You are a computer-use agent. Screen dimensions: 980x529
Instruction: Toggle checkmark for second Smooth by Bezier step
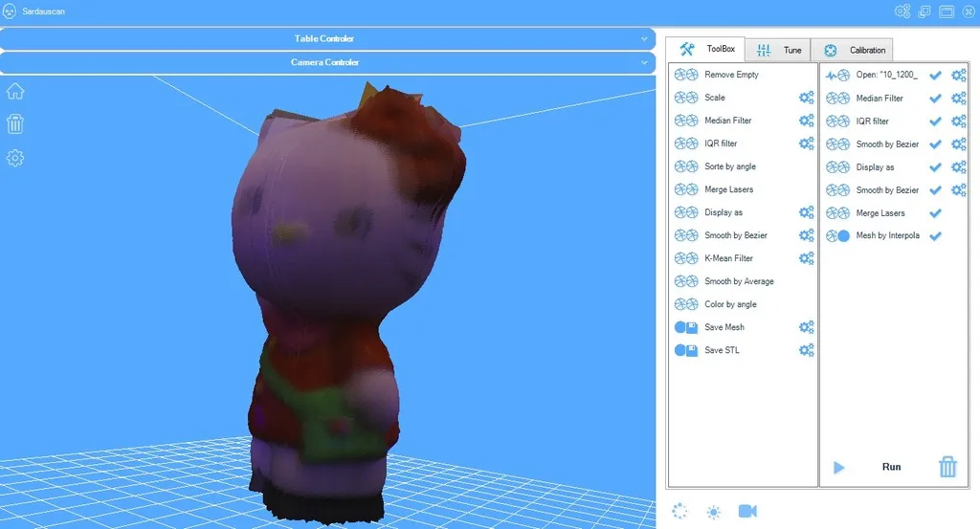point(935,190)
